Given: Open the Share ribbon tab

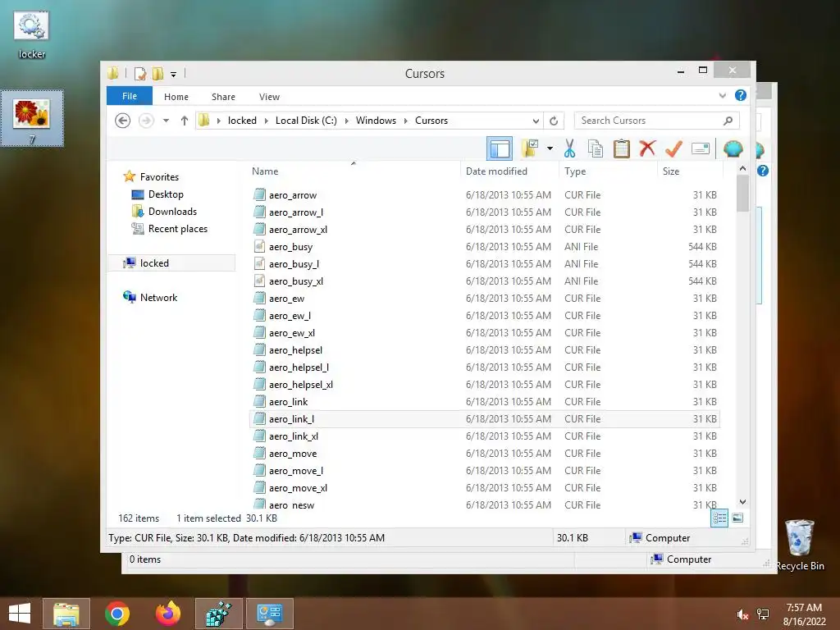Looking at the screenshot, I should point(223,97).
